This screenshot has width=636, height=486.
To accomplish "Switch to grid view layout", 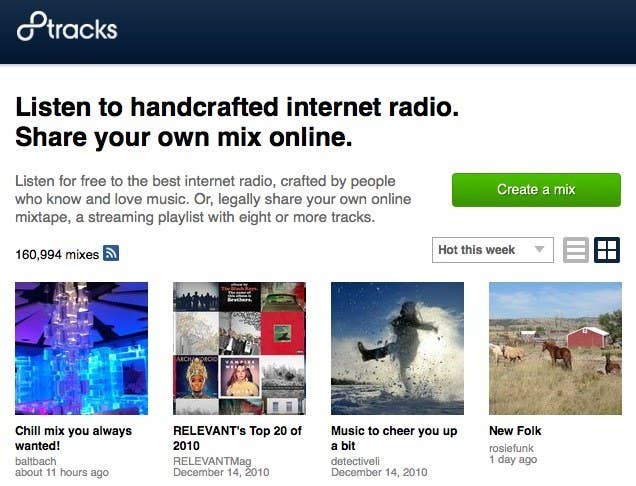I will click(607, 250).
